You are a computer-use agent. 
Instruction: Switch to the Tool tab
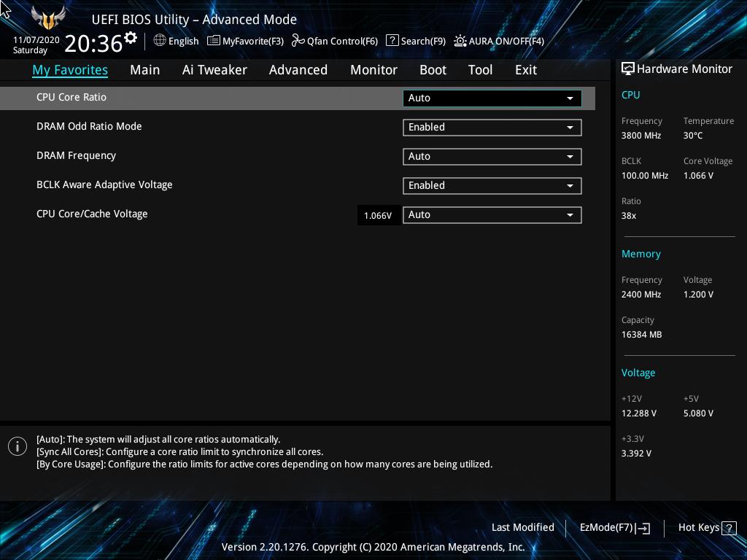click(480, 70)
